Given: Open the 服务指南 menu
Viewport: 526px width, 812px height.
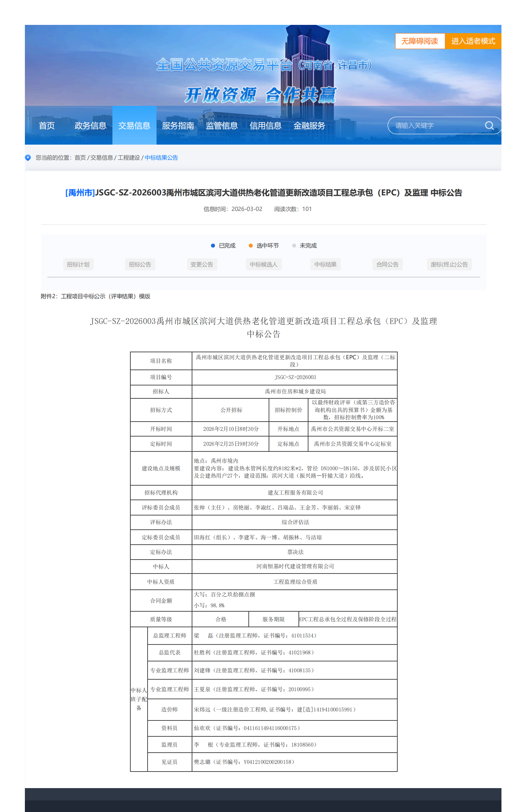Looking at the screenshot, I should [x=178, y=126].
